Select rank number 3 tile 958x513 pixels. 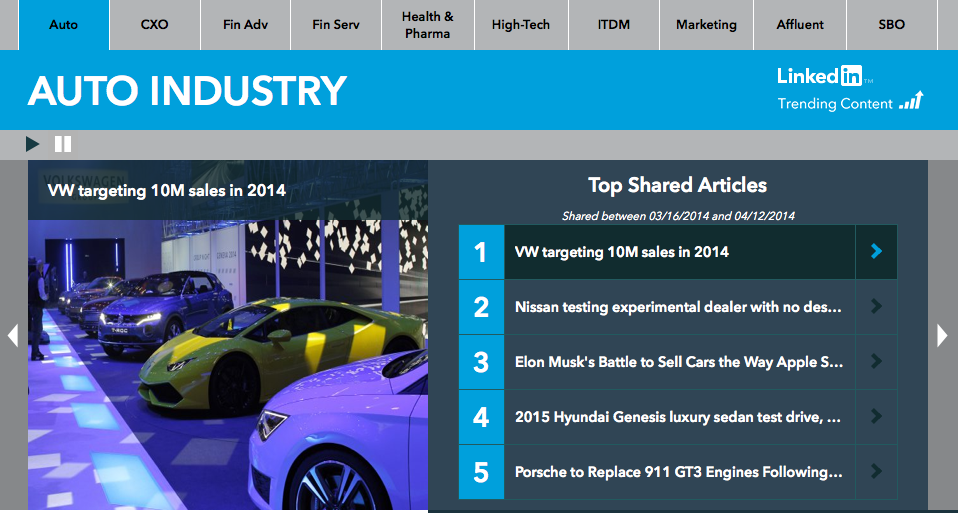click(x=481, y=362)
